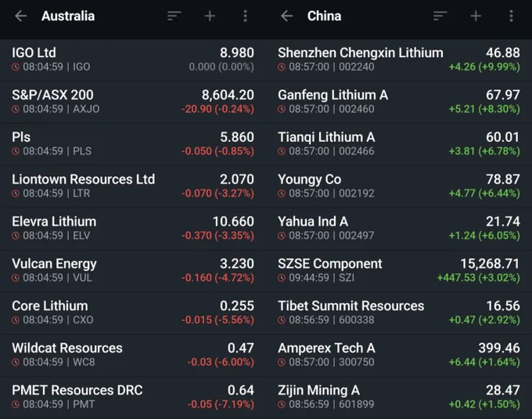Click the +5.21 (+8.30%) change
This screenshot has height=419, width=532.
click(484, 109)
